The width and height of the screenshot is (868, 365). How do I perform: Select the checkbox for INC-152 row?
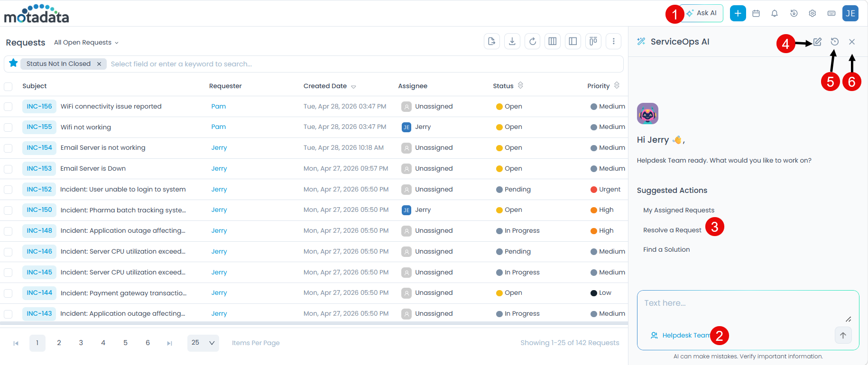coord(8,190)
